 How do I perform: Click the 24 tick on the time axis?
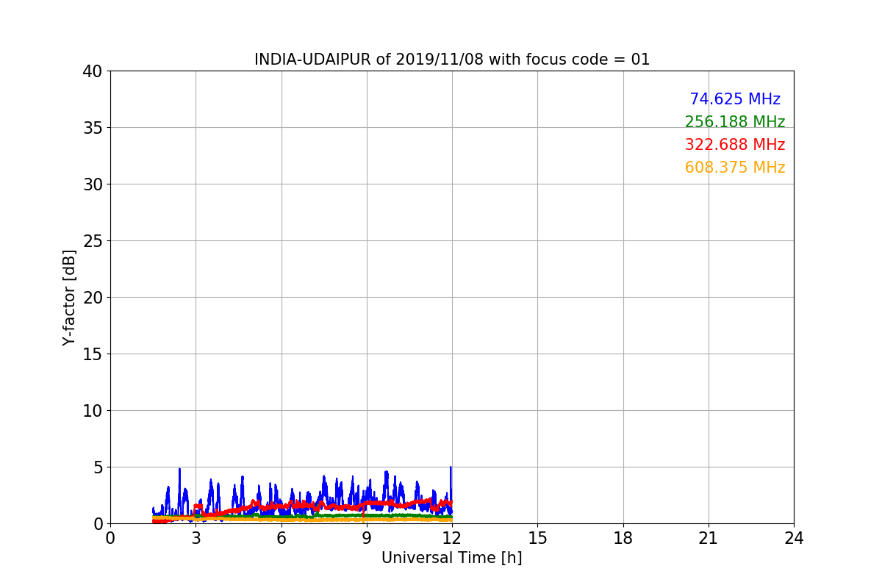(x=793, y=538)
